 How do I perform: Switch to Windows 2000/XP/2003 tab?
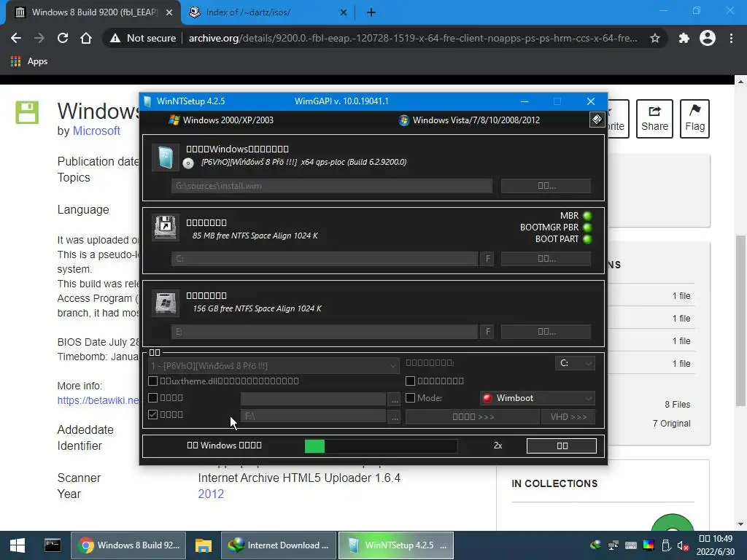pyautogui.click(x=222, y=120)
